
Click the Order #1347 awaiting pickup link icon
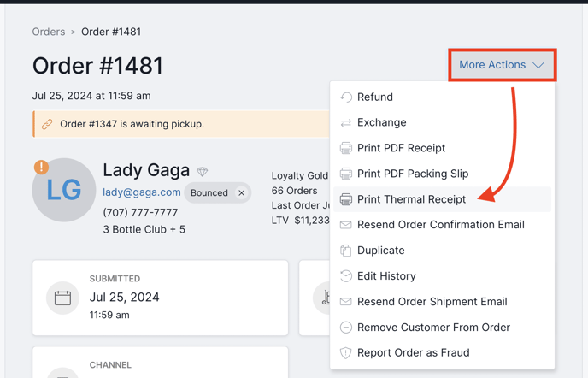point(47,124)
